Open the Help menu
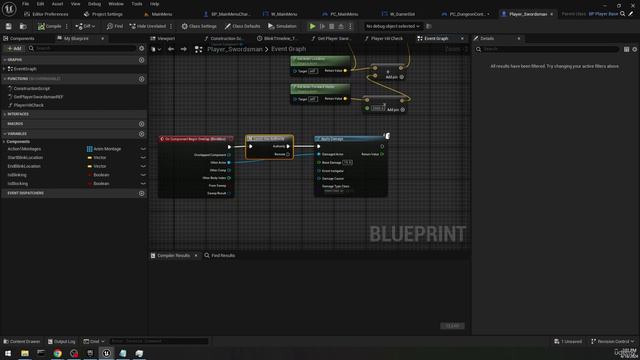Screen dimensions: 640x360 (154, 4)
